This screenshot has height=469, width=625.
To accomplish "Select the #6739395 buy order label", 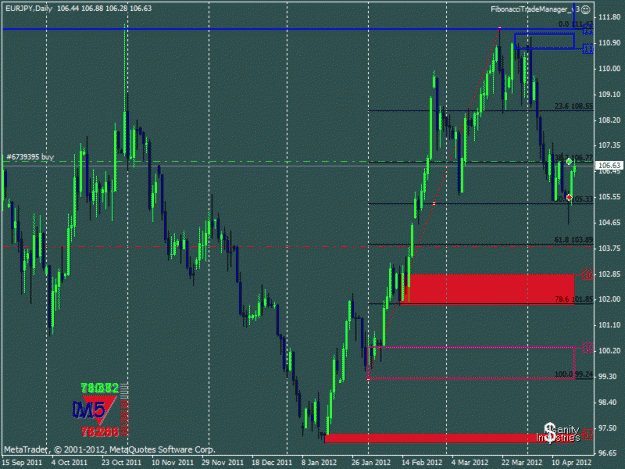I will [30, 157].
